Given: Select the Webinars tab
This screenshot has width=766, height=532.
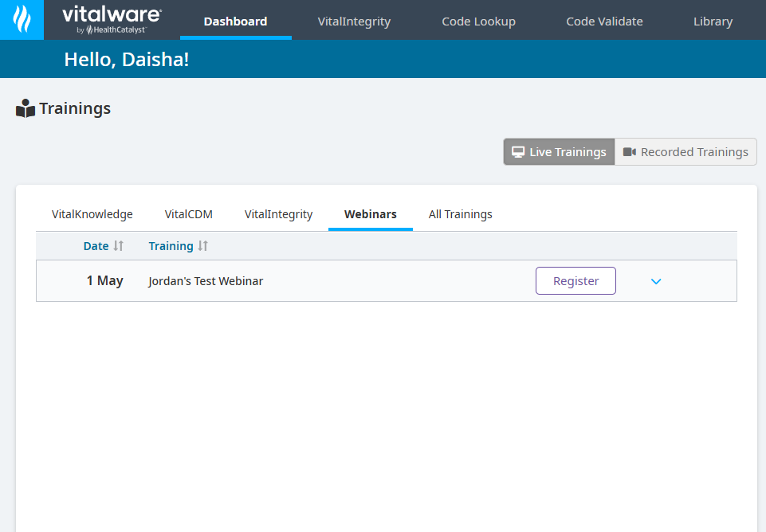Looking at the screenshot, I should (x=370, y=214).
